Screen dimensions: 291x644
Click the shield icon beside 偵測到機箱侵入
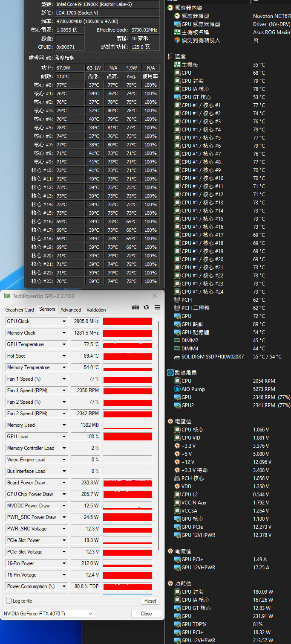(177, 40)
